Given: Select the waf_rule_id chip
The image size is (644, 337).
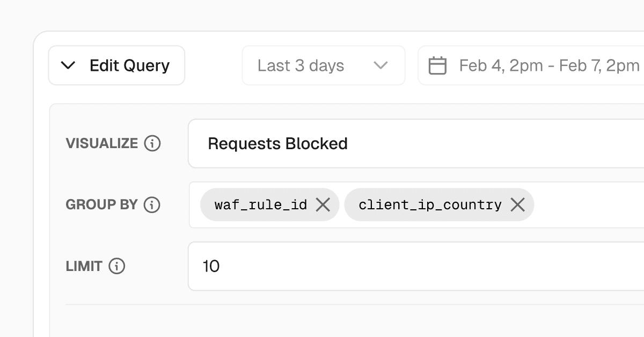Looking at the screenshot, I should [260, 204].
